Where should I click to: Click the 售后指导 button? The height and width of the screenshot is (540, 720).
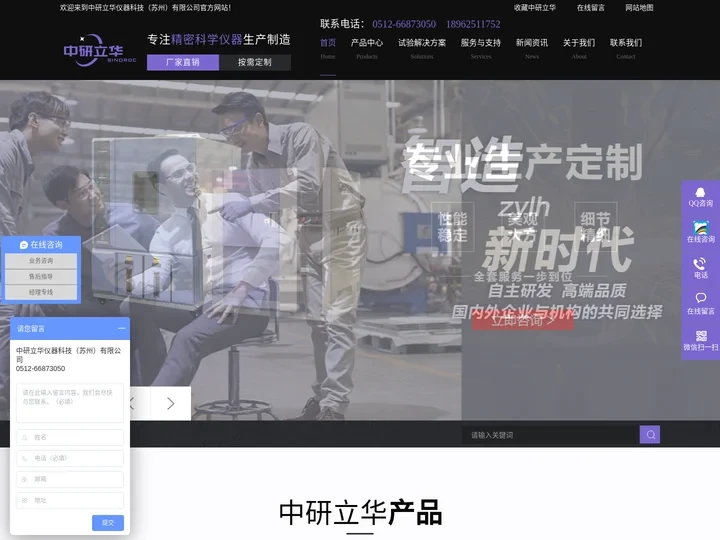[x=41, y=276]
